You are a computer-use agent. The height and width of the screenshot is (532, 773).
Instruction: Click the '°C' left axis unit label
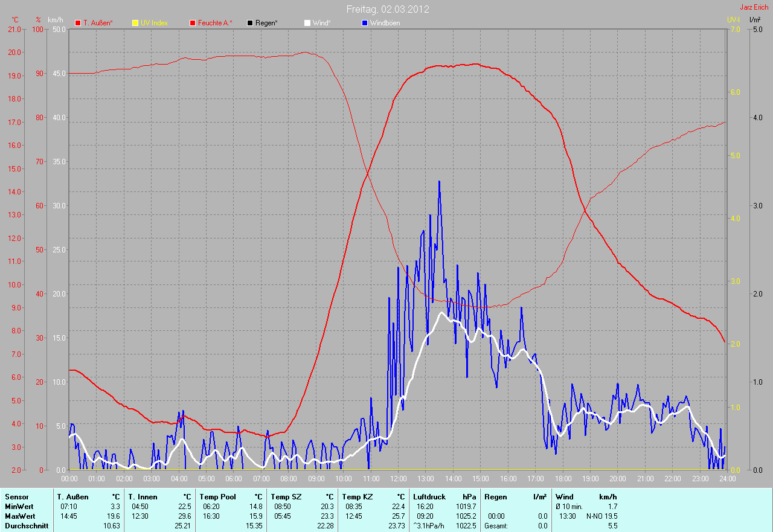[15, 20]
